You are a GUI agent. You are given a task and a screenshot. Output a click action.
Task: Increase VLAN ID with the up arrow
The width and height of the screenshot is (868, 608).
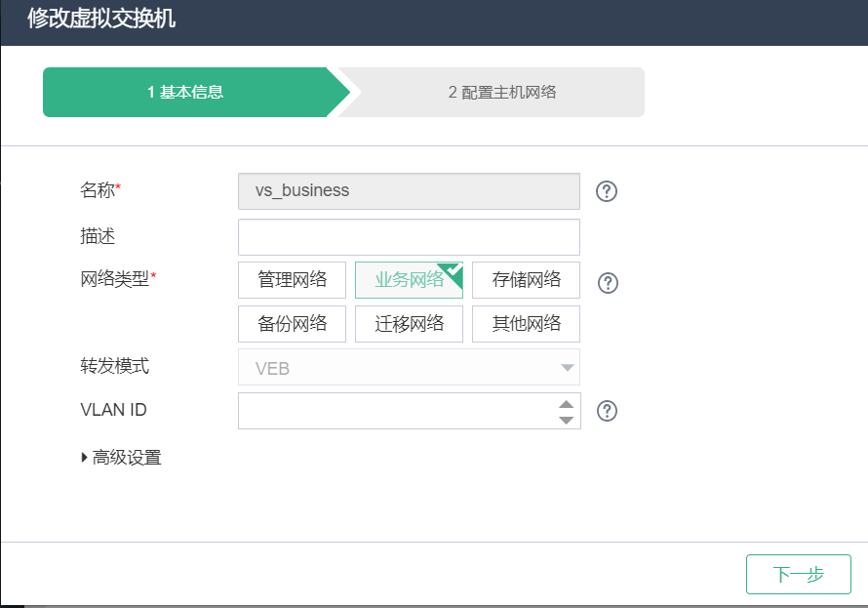pyautogui.click(x=566, y=404)
